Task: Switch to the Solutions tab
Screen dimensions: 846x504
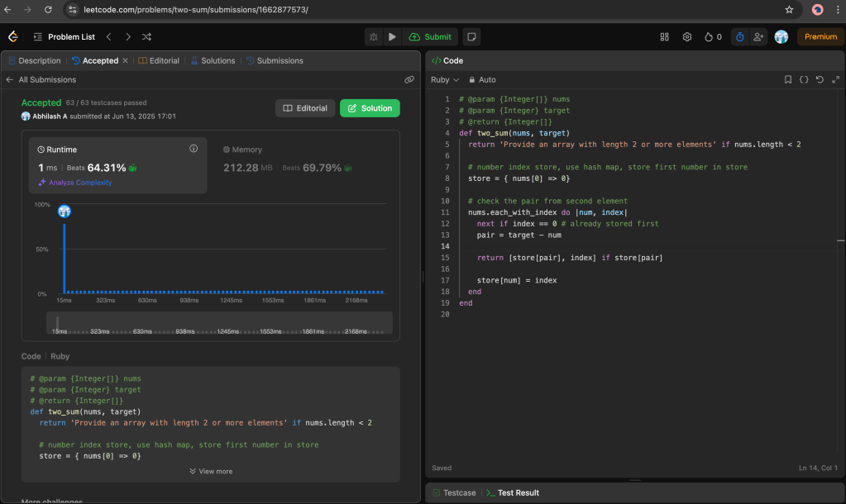Action: pyautogui.click(x=213, y=60)
